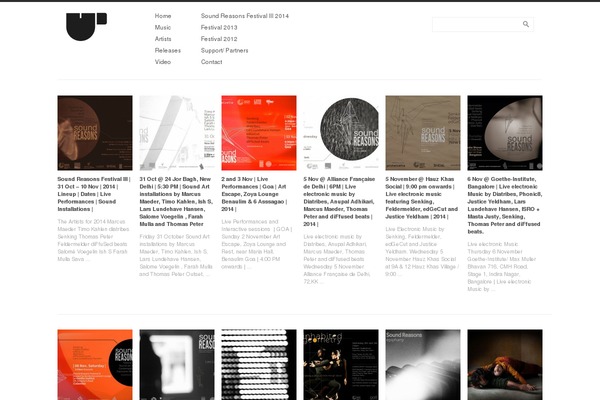Click excerpt 'Live Performances and interactive sessions | GOA'
The image size is (600, 400).
point(257,244)
